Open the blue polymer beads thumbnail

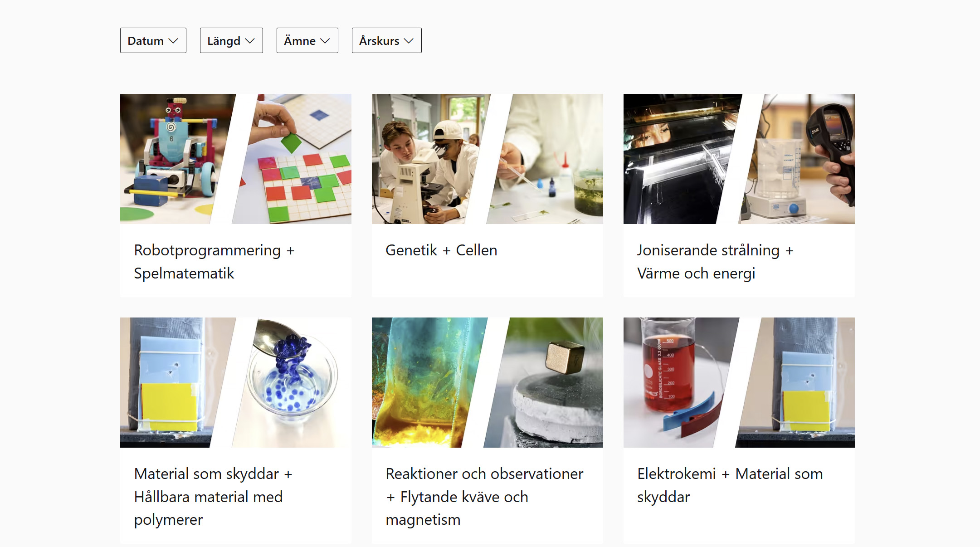tap(235, 382)
